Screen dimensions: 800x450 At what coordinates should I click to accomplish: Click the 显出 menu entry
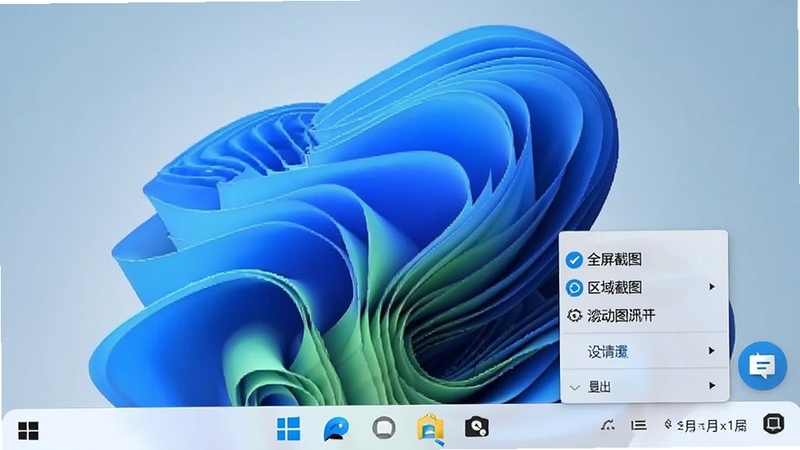(x=644, y=386)
